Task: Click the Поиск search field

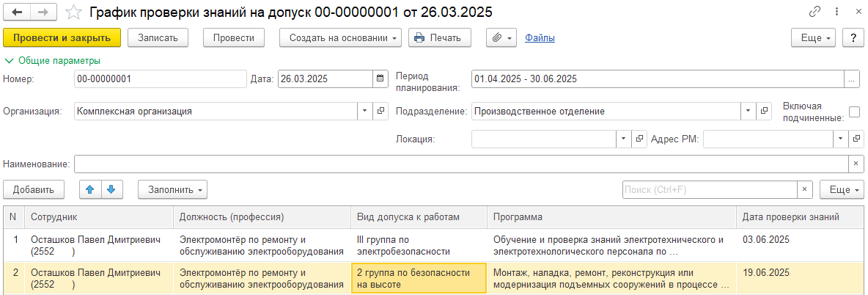Action: [709, 189]
